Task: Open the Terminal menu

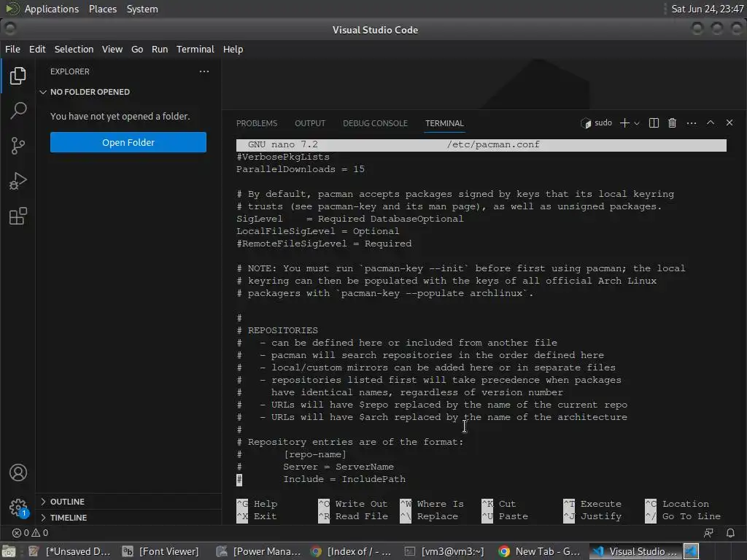Action: pos(196,49)
